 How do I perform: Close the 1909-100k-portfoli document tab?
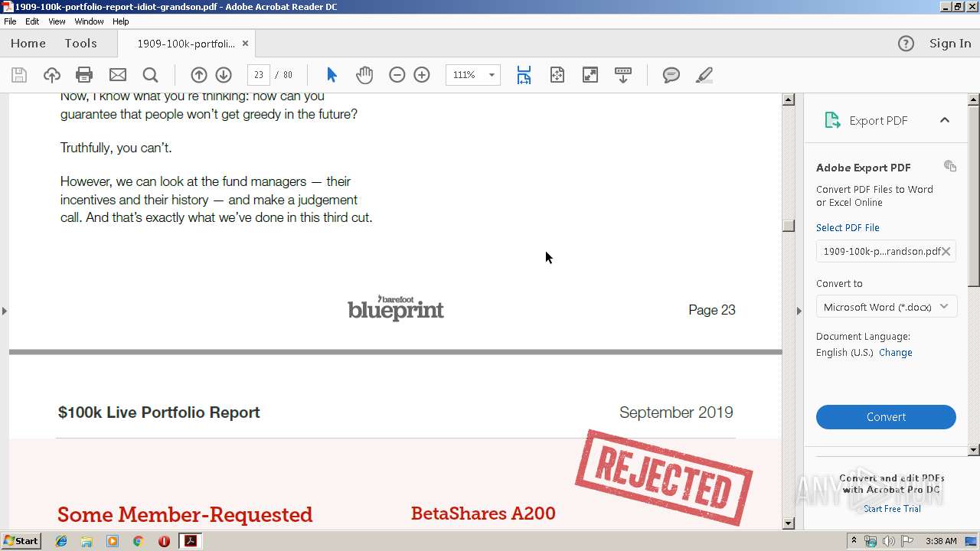pyautogui.click(x=245, y=44)
